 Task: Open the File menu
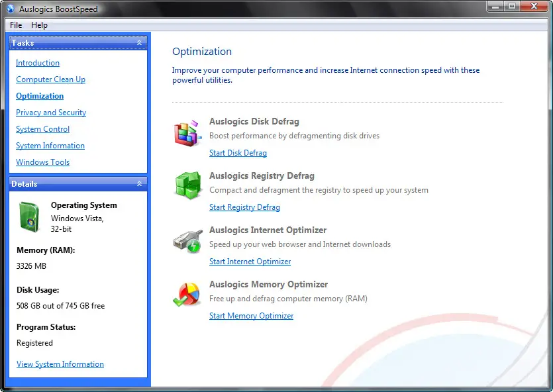point(16,25)
